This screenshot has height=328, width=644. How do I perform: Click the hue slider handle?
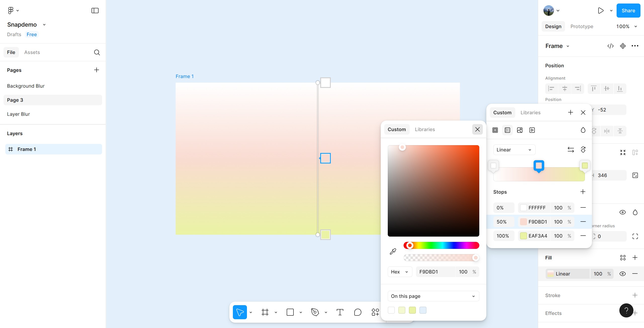pos(410,245)
